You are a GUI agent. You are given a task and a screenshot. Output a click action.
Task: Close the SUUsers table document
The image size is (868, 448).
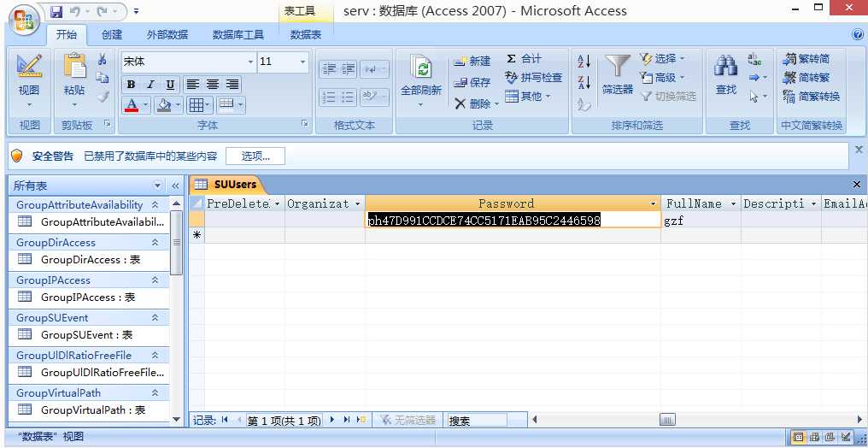point(856,185)
